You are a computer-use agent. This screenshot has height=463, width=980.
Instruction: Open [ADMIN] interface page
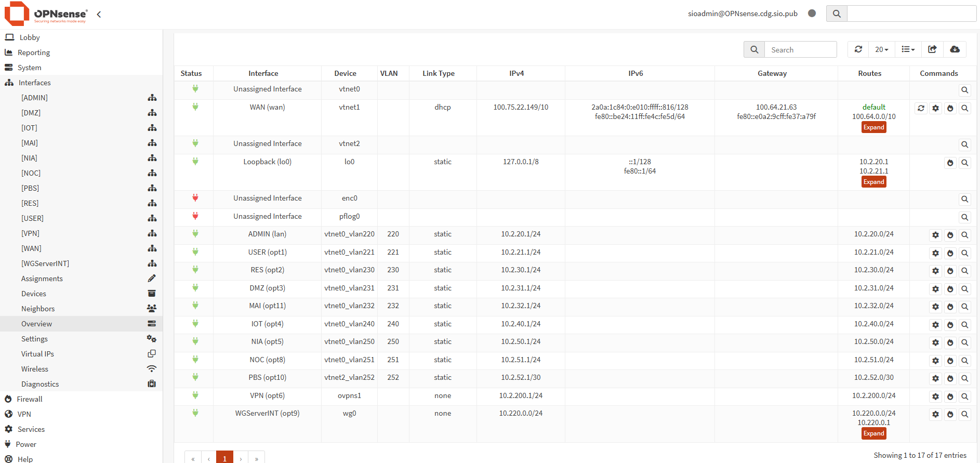click(81, 98)
